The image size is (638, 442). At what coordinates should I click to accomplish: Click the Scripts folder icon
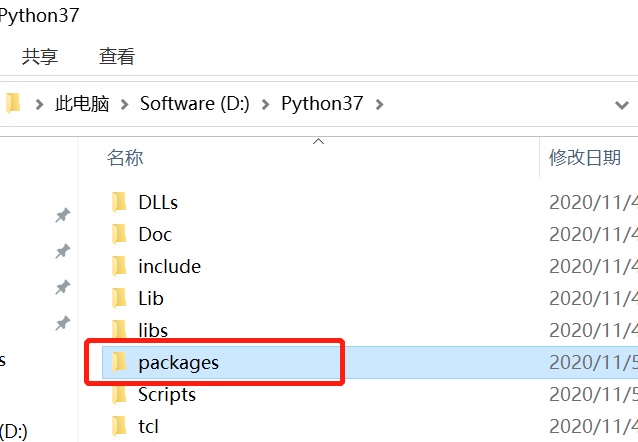click(119, 395)
